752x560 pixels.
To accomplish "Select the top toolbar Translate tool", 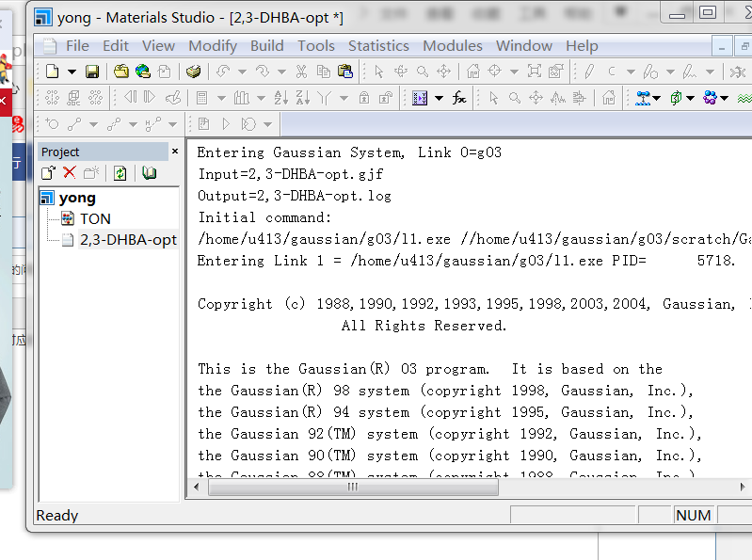I will click(x=444, y=72).
